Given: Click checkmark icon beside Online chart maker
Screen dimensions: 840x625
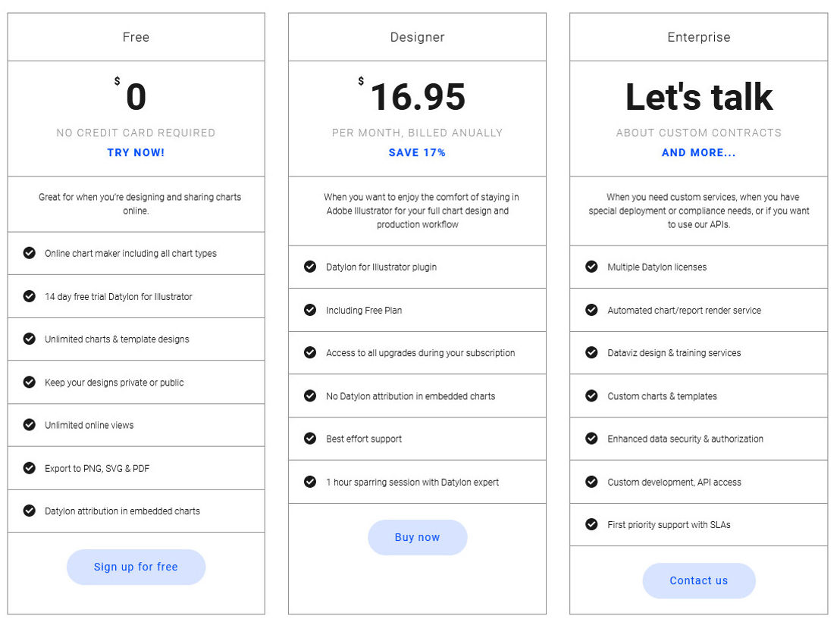Looking at the screenshot, I should (30, 252).
